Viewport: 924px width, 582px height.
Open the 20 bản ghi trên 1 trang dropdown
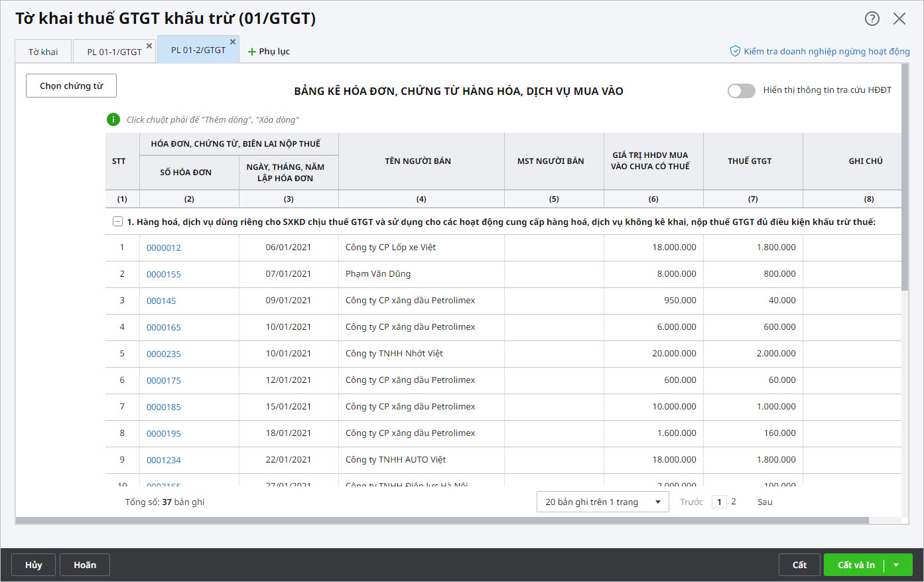[x=602, y=502]
